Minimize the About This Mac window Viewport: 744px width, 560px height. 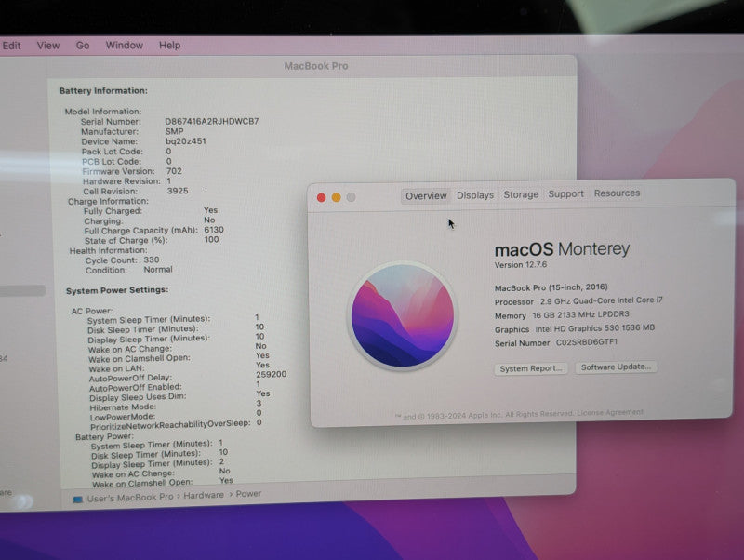[x=336, y=197]
